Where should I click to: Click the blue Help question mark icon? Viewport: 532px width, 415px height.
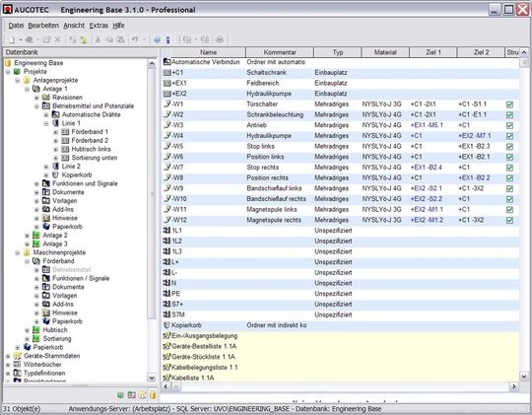[x=157, y=40]
